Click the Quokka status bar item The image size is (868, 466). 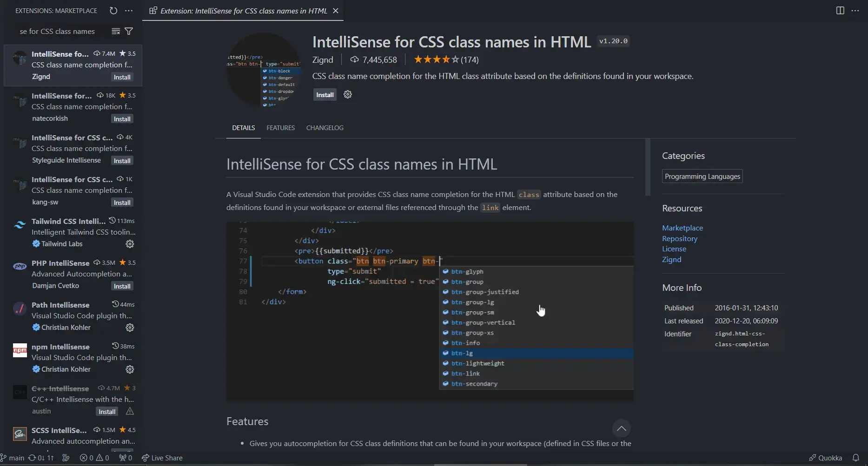825,458
